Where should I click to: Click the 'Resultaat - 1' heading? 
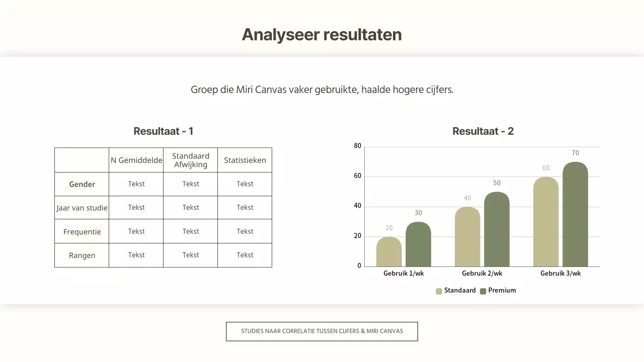[x=163, y=131]
